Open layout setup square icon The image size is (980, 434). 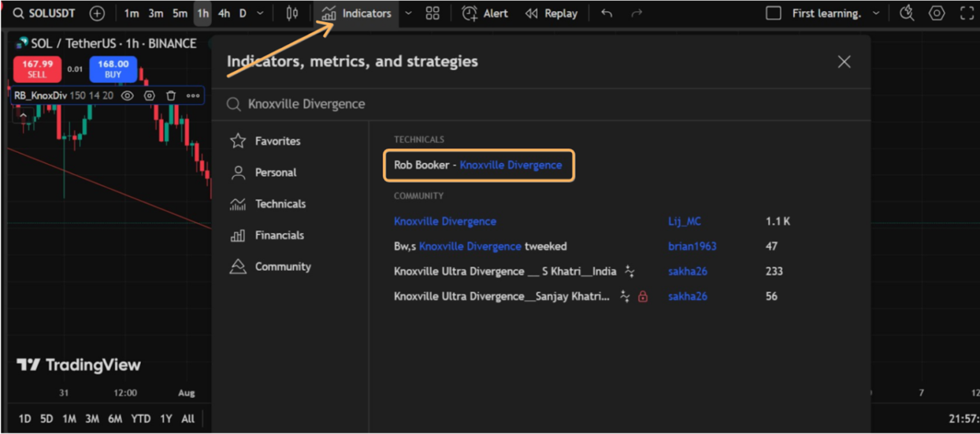coord(773,13)
